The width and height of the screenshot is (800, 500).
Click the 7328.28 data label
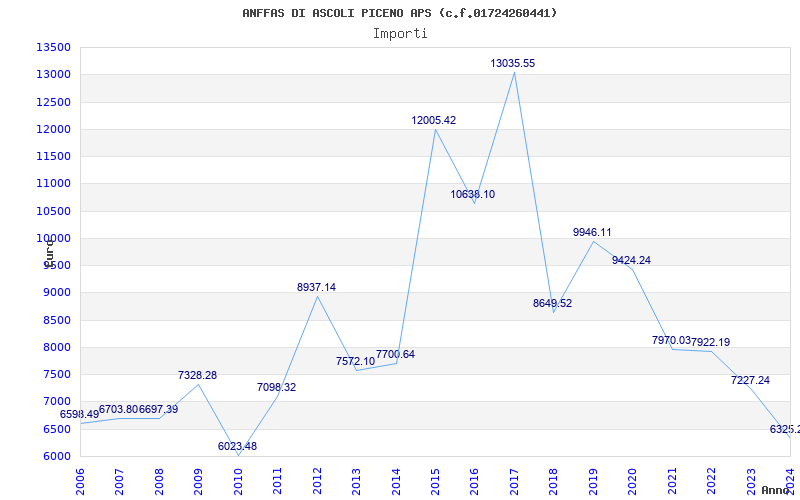pyautogui.click(x=197, y=376)
